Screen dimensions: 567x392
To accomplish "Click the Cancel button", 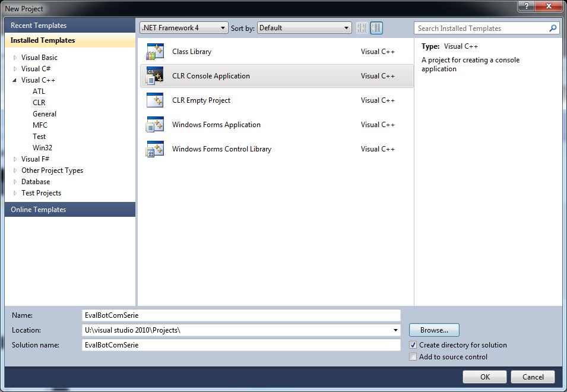I will click(x=533, y=377).
